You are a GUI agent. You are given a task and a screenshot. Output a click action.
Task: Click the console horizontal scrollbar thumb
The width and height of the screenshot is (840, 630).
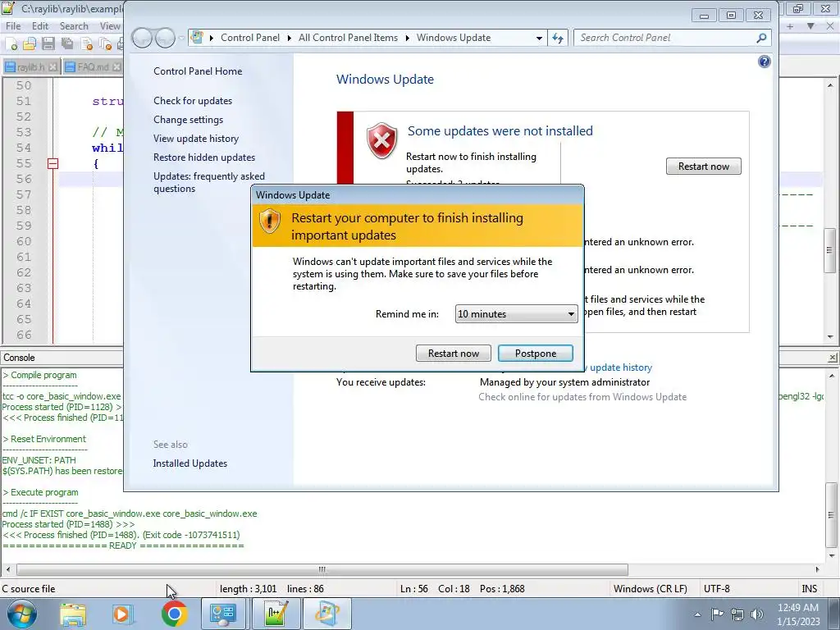[x=322, y=569]
